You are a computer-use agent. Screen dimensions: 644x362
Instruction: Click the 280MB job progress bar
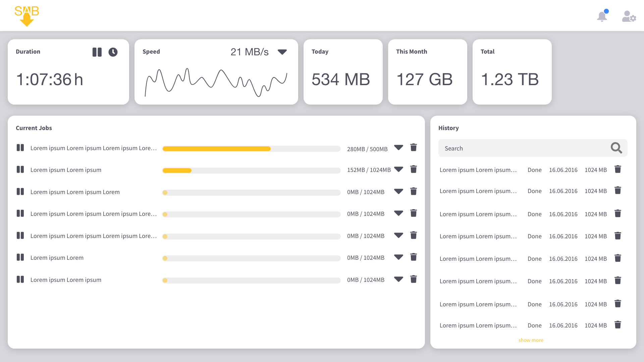(252, 148)
